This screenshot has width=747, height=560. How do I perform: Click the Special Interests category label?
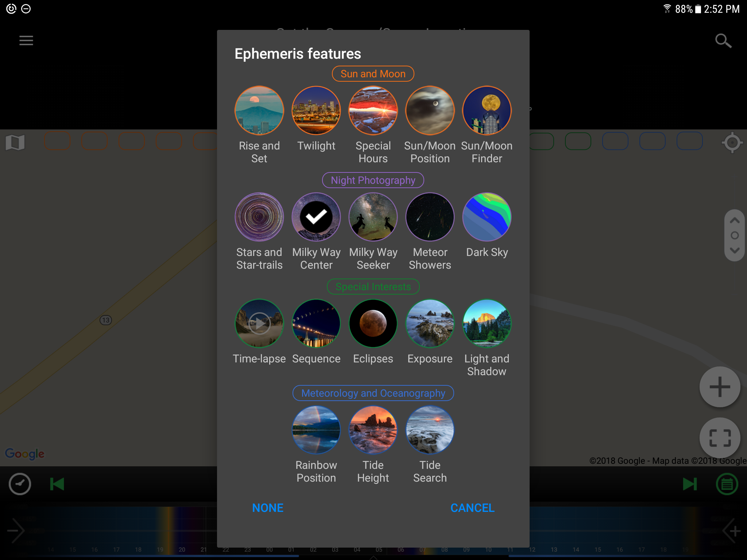(373, 287)
